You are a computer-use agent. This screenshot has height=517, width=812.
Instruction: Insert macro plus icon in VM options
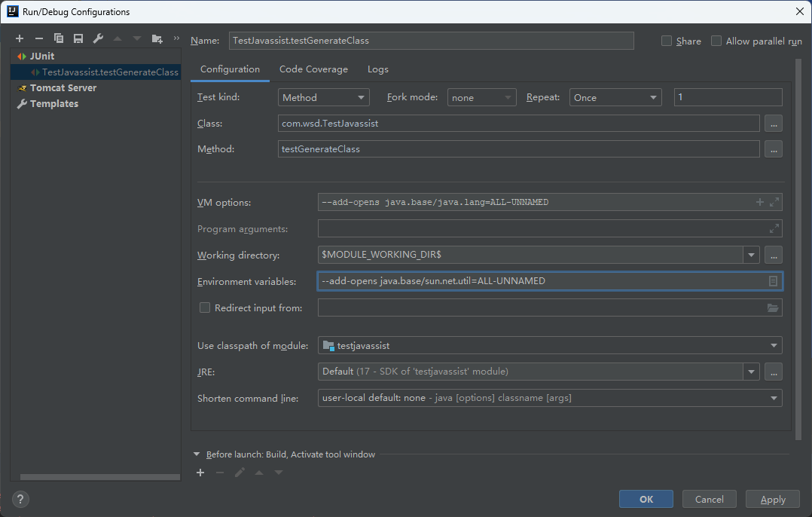coord(760,202)
